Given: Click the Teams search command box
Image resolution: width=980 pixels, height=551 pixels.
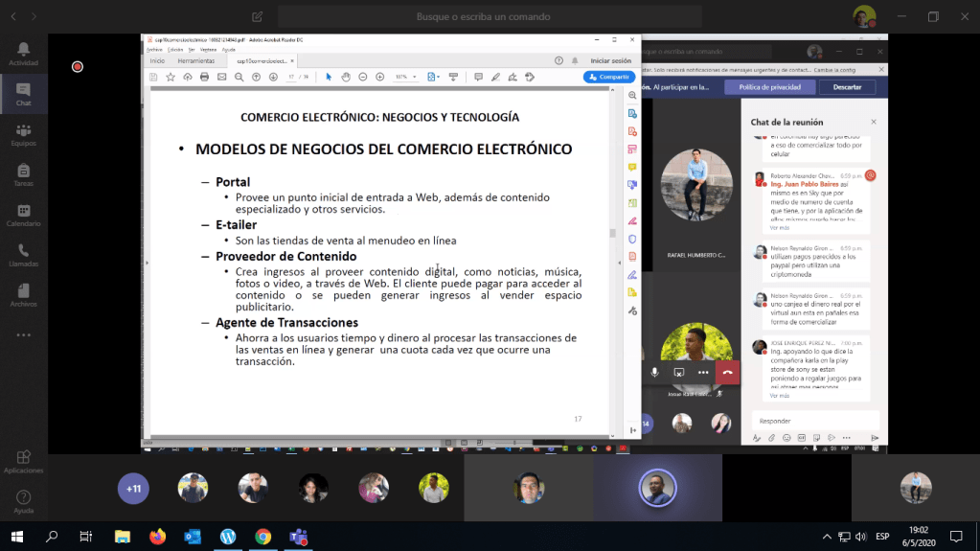Looking at the screenshot, I should [x=489, y=16].
